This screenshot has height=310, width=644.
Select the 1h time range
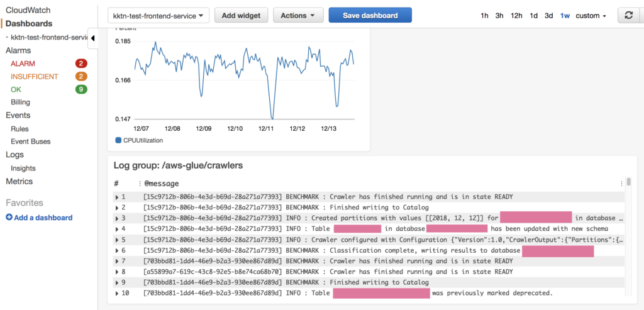coord(484,16)
